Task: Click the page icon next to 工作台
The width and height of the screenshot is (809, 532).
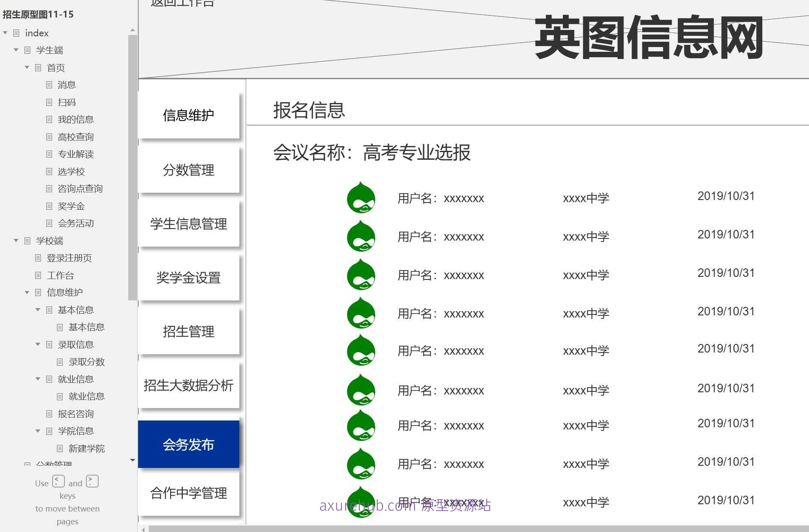Action: (38, 275)
